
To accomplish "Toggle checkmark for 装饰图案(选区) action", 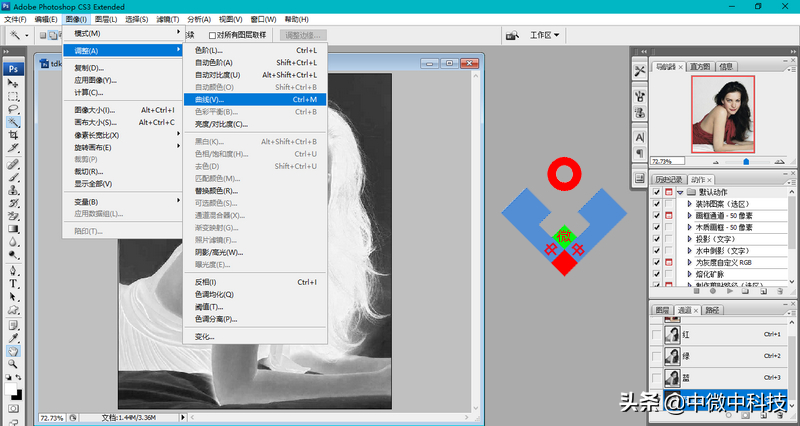I will [656, 203].
